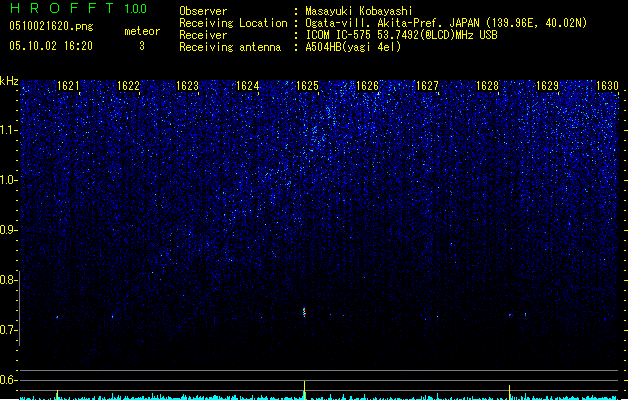629x400 pixels.
Task: Click the Observer label
Action: point(203,11)
